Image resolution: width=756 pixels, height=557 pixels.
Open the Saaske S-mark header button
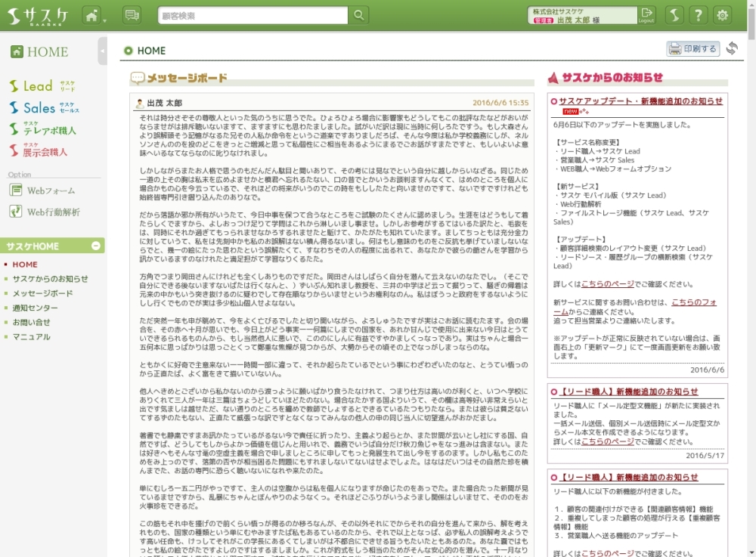point(674,15)
